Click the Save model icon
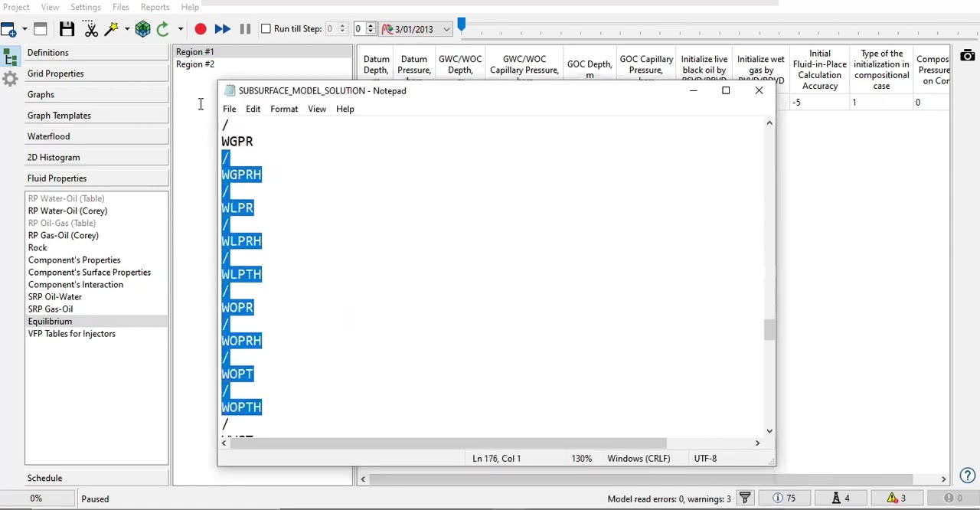Viewport: 980px width, 510px height. (x=67, y=29)
